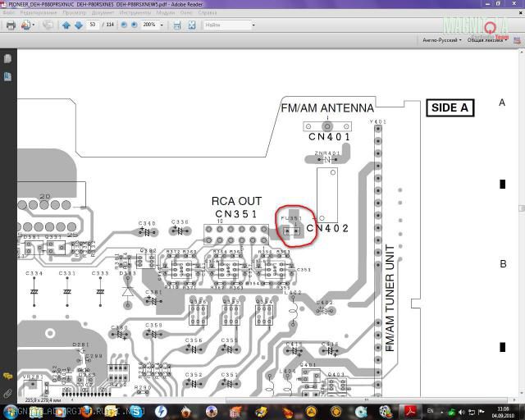The height and width of the screenshot is (420, 525).
Task: Open the zoom level dropdown arrow
Action: click(162, 25)
